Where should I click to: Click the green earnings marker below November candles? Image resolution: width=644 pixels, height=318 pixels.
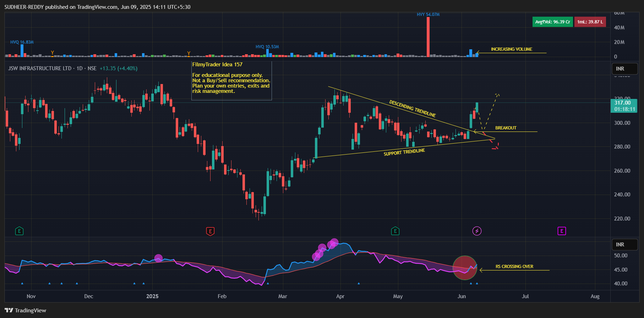click(x=19, y=231)
